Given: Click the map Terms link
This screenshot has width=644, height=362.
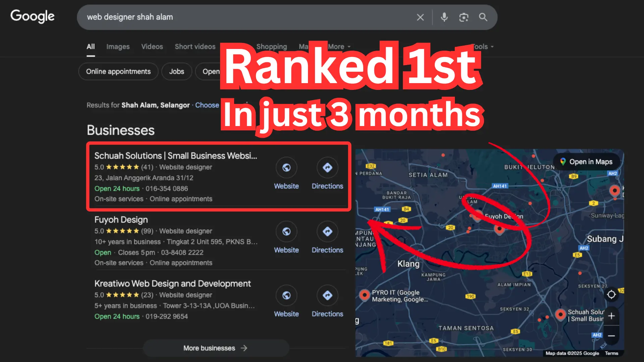Looking at the screenshot, I should tap(611, 353).
